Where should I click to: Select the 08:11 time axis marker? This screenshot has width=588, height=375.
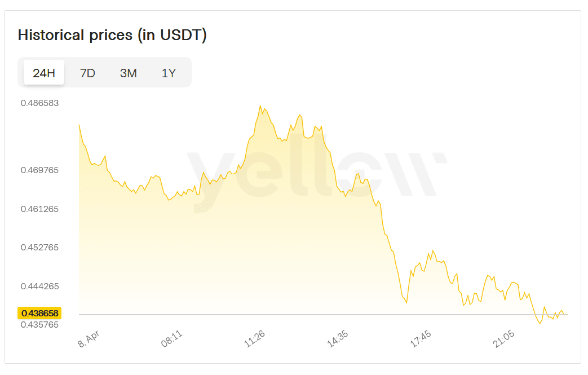pyautogui.click(x=171, y=339)
